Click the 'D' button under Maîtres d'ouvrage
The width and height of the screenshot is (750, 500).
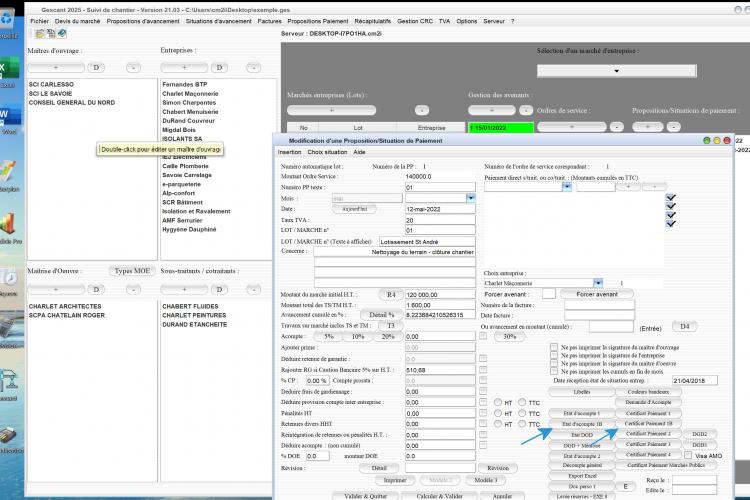point(96,67)
